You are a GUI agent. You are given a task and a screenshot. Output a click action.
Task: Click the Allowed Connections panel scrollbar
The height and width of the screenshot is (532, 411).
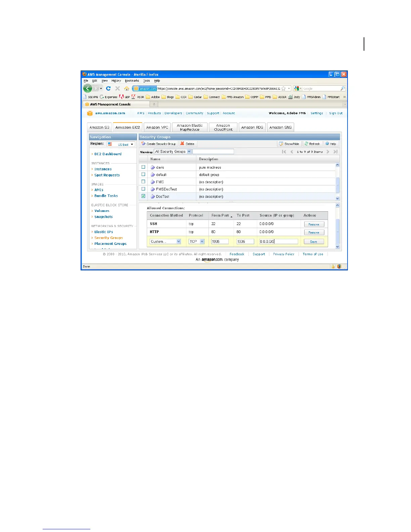(337, 226)
